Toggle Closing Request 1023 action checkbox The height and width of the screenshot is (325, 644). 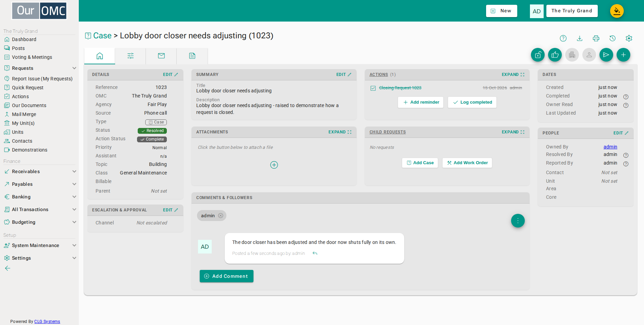click(373, 88)
